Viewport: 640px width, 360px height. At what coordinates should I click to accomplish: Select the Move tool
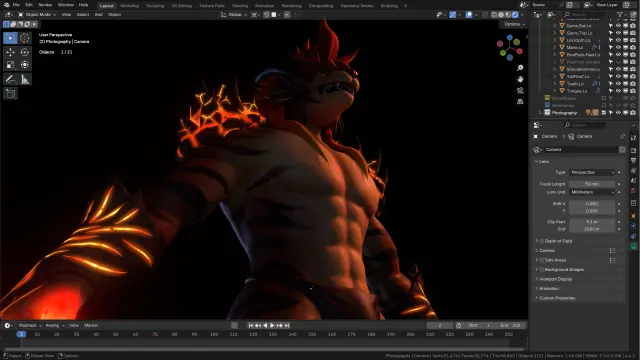point(10,52)
